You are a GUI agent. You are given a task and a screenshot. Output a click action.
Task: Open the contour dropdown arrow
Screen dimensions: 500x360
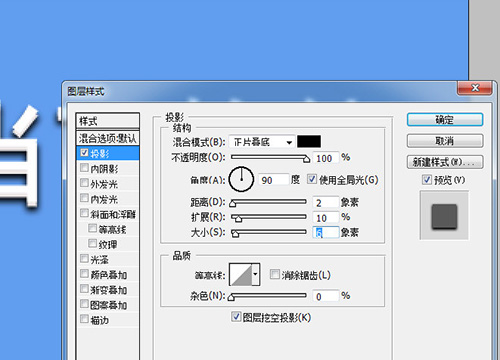tap(256, 274)
